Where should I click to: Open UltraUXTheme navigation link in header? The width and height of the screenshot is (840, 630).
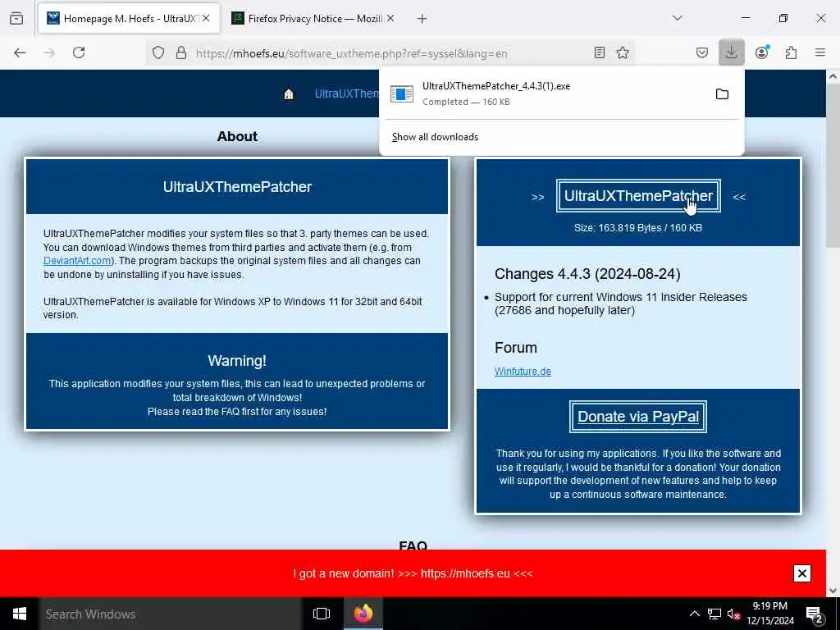point(347,94)
